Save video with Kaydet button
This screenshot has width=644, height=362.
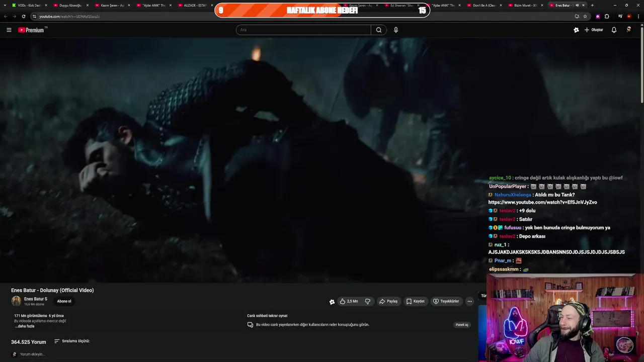click(x=416, y=301)
